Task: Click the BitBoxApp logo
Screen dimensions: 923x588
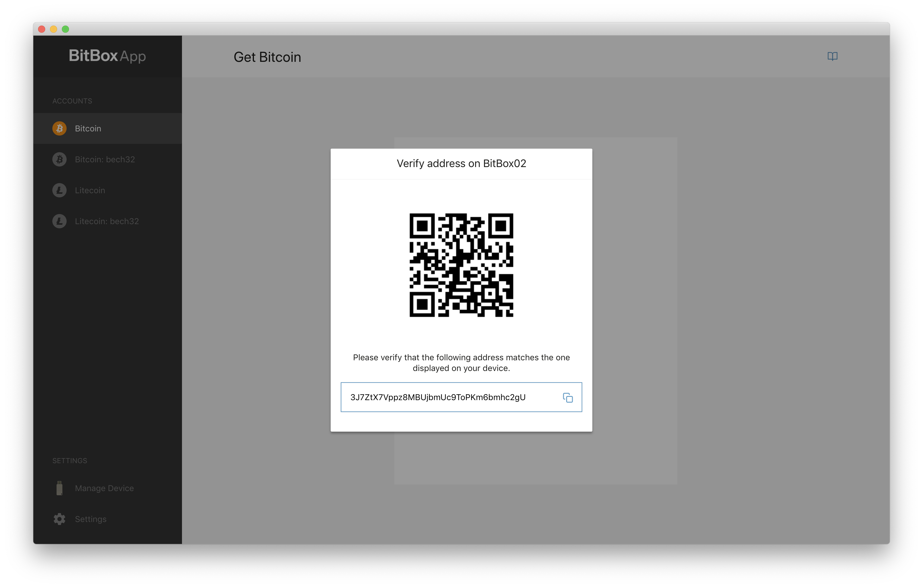Action: coord(107,56)
